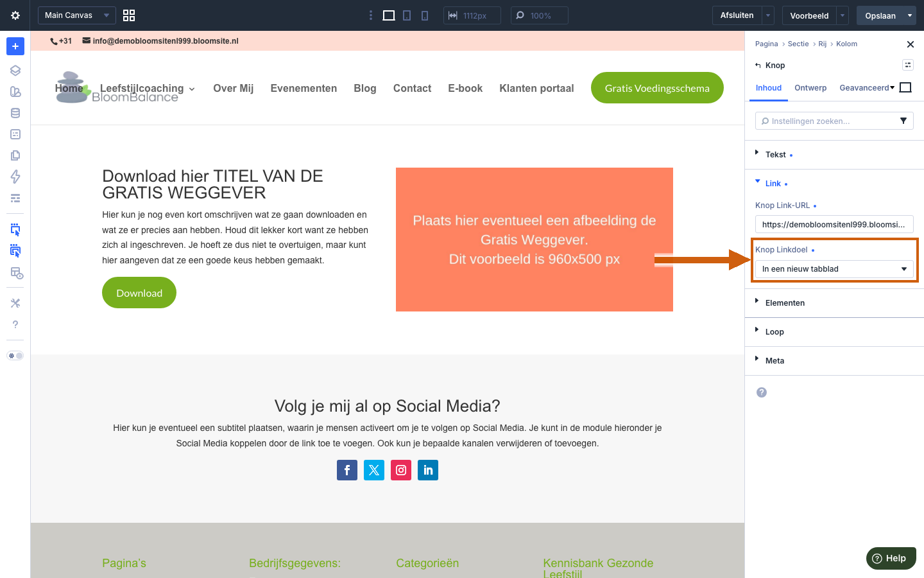Click Klanten portaal in site menu
Viewport: 924px width, 578px height.
(536, 89)
